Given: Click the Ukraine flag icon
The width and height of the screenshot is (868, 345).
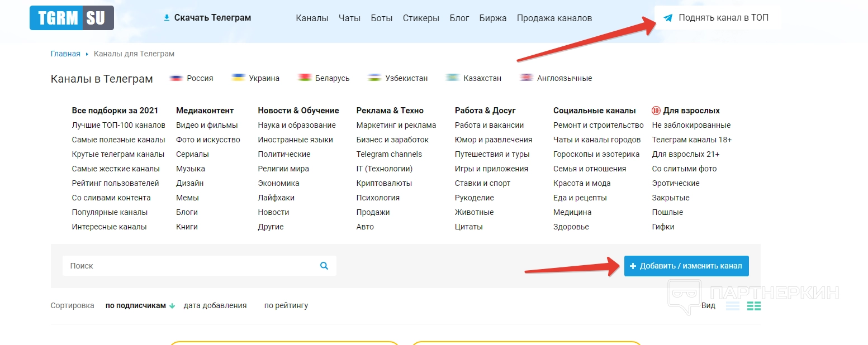Looking at the screenshot, I should (239, 78).
